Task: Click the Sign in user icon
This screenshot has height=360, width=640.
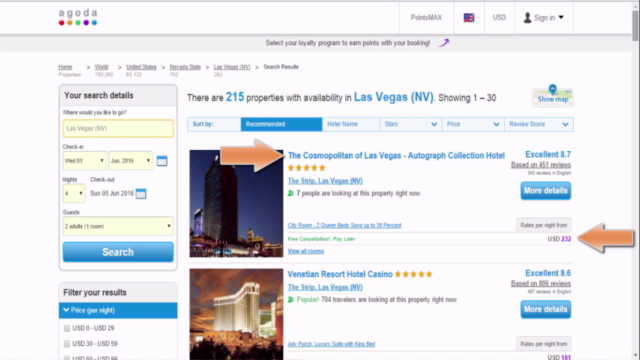Action: [527, 18]
